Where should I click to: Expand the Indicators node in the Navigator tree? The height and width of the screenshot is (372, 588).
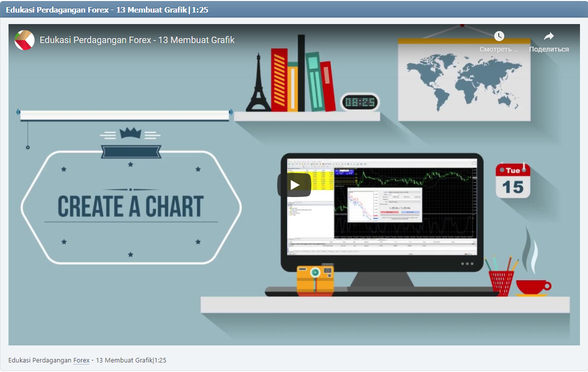point(289,212)
